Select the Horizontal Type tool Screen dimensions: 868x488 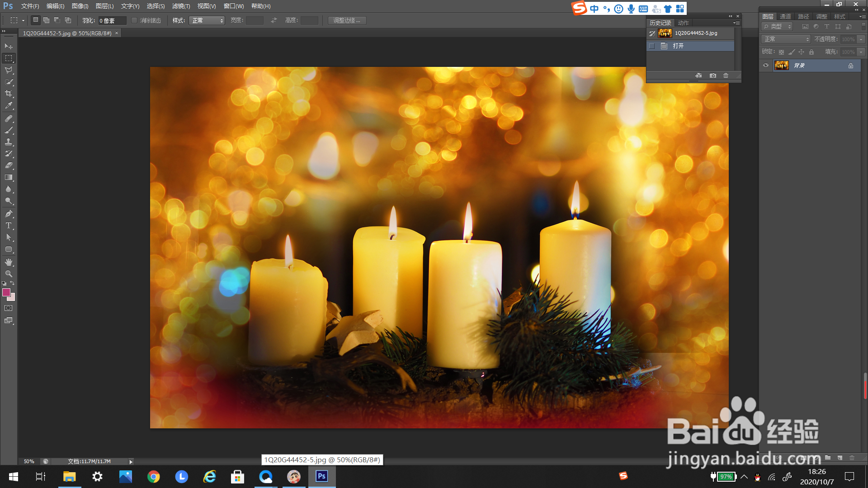coord(9,225)
